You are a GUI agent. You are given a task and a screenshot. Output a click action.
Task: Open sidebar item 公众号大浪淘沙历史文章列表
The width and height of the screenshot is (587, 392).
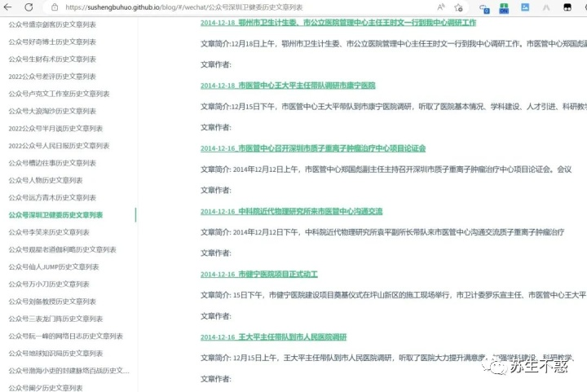tap(52, 111)
